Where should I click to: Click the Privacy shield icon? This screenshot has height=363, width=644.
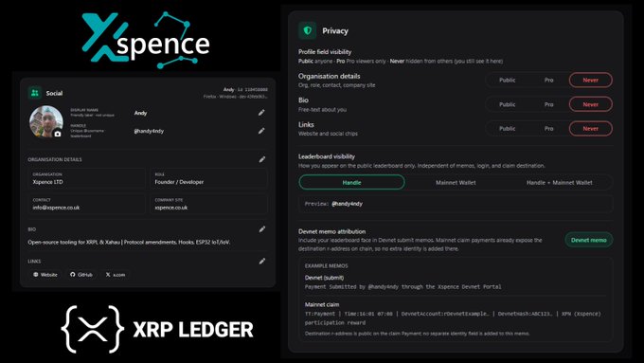(x=307, y=30)
